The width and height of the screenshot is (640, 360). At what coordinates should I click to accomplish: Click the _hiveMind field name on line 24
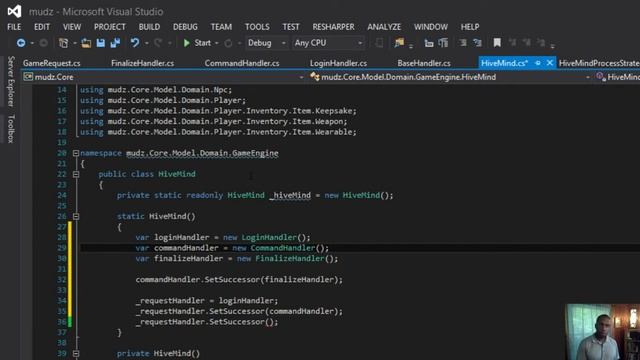(x=290, y=195)
